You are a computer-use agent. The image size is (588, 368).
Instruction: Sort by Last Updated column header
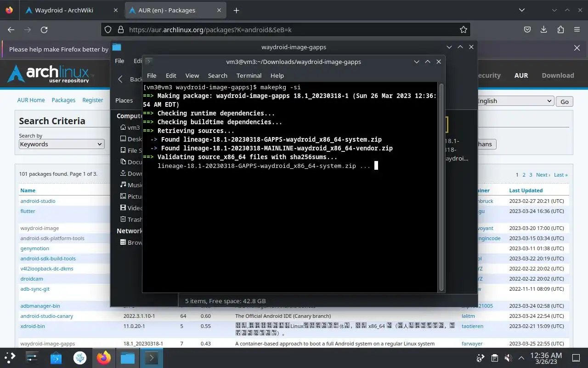(x=526, y=190)
